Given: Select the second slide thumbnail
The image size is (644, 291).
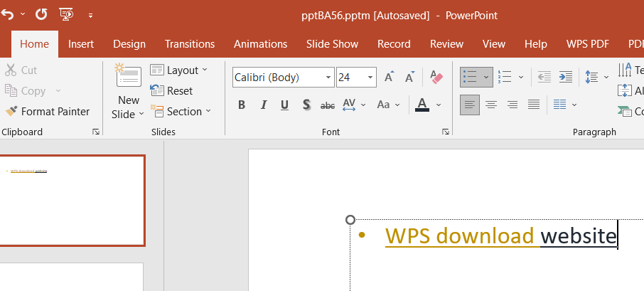Looking at the screenshot, I should click(x=72, y=277).
